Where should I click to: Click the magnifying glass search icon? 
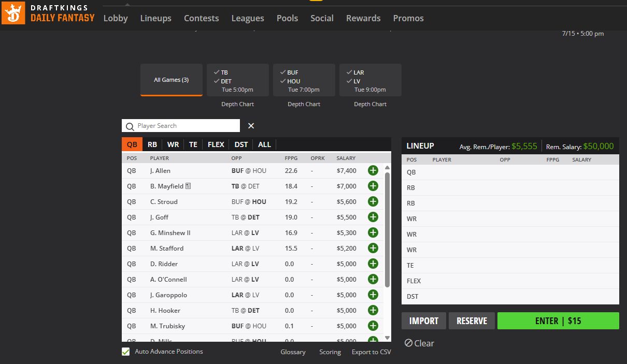pyautogui.click(x=130, y=126)
